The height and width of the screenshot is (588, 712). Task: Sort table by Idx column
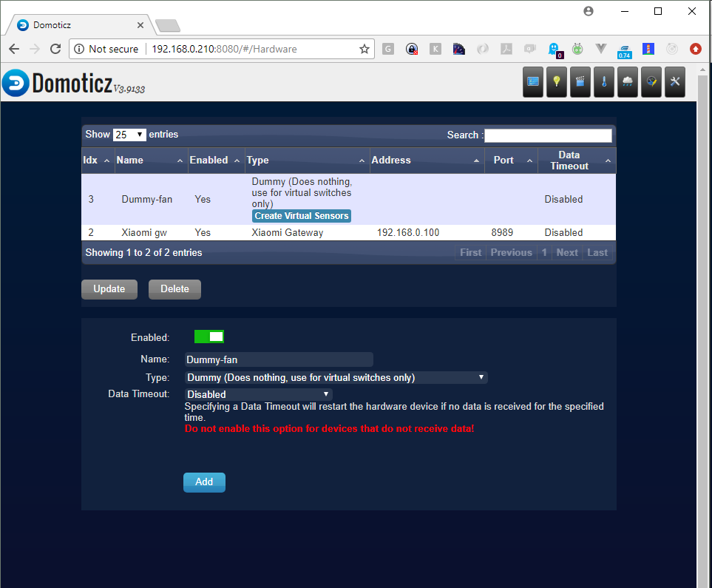pyautogui.click(x=98, y=160)
